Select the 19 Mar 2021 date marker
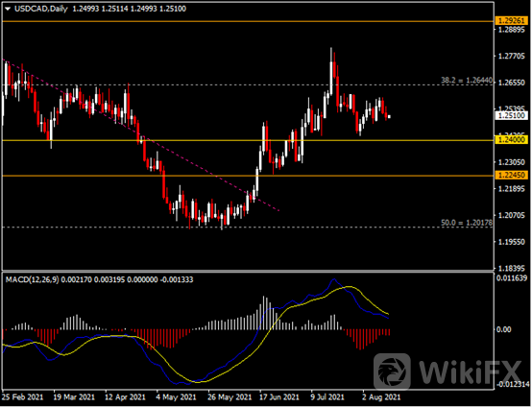Viewport: 532px width, 407px height. coord(74,396)
